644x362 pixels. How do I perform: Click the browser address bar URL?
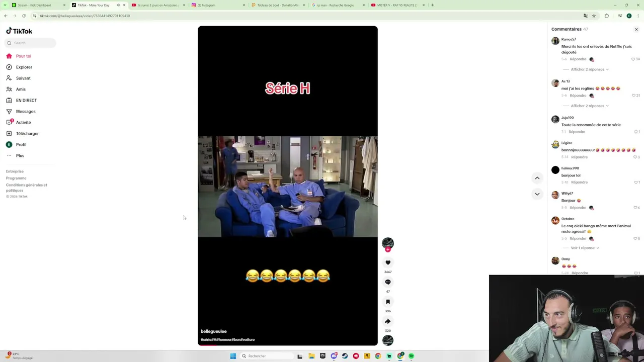[x=85, y=16]
